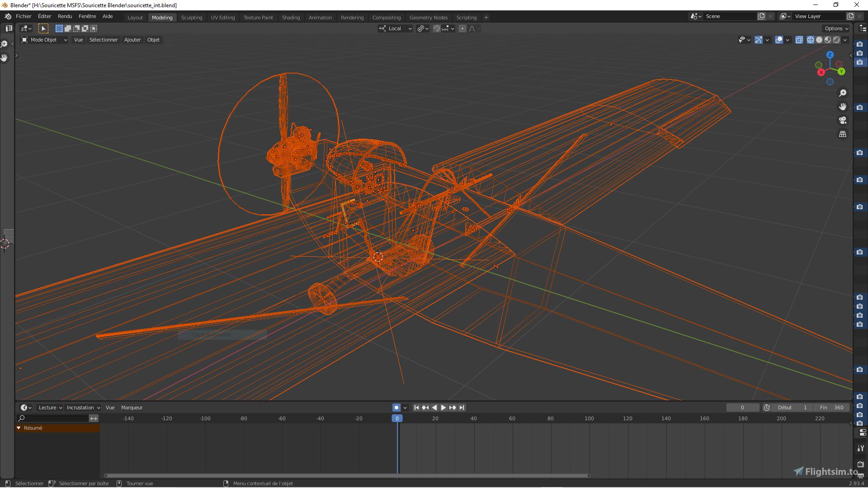868x488 pixels.
Task: Click the red X axis gizmo
Action: point(821,72)
